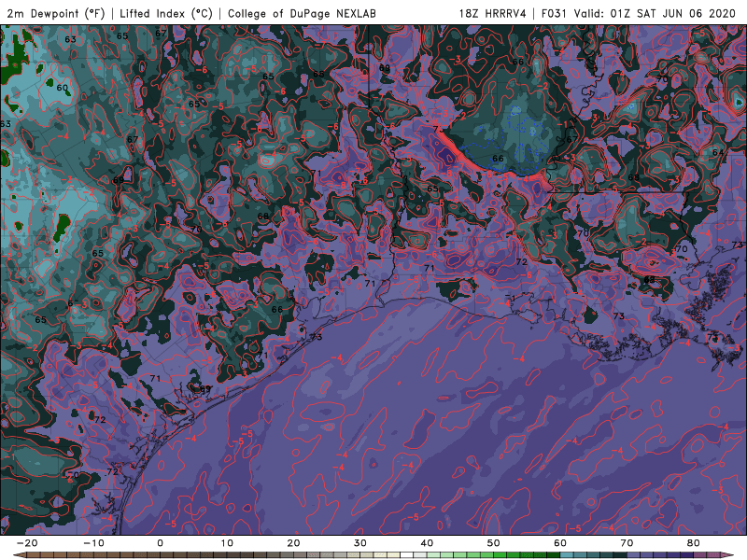Click the '20' colorbar scale label
The image size is (747, 560).
pos(293,543)
